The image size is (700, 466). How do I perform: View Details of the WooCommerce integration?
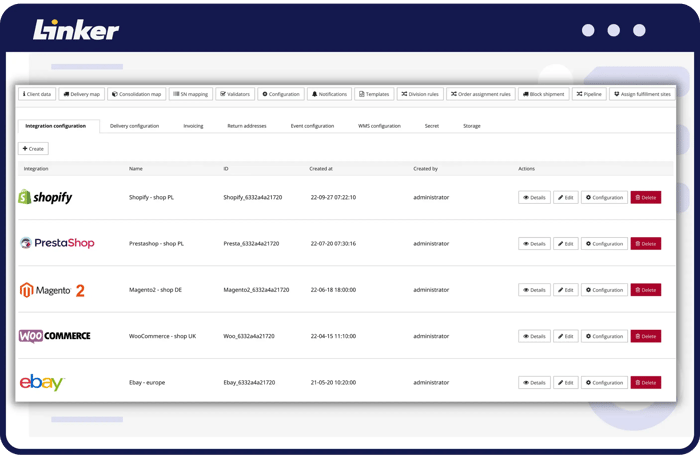coord(534,336)
